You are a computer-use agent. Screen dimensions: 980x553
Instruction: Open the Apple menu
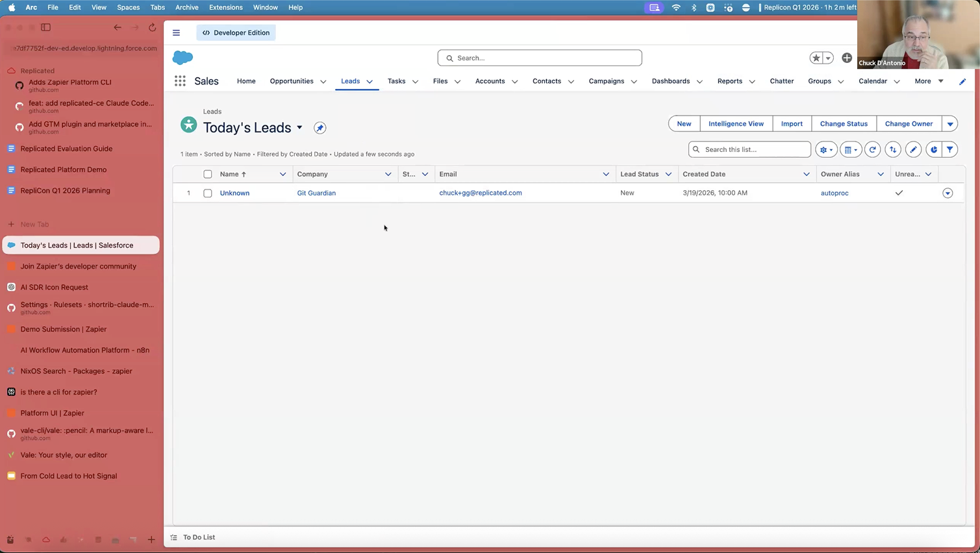[x=12, y=7]
